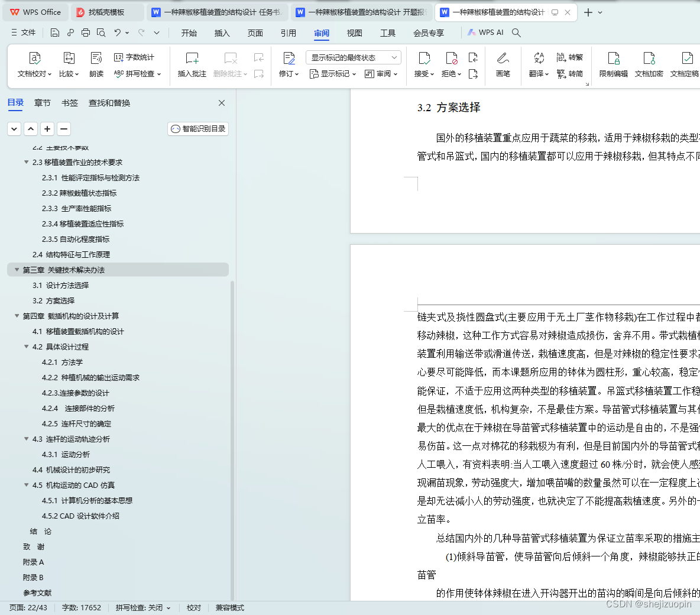
Task: Open 文档校对 tool
Action: 34,65
